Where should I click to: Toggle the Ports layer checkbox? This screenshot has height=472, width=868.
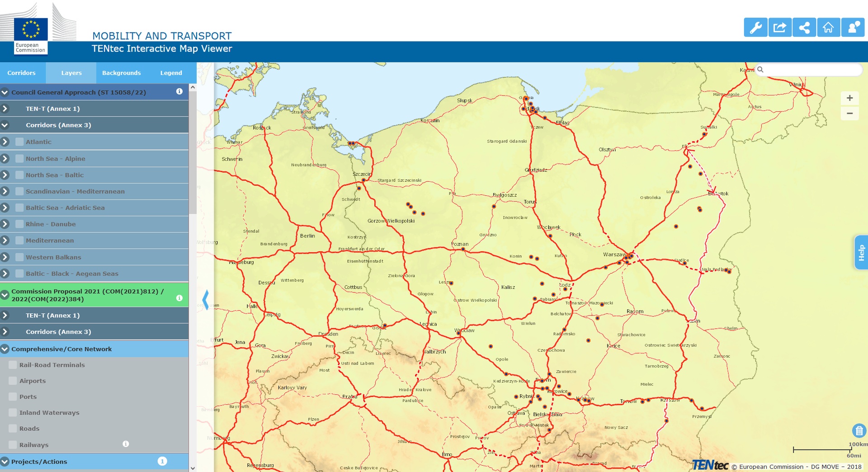tap(13, 396)
